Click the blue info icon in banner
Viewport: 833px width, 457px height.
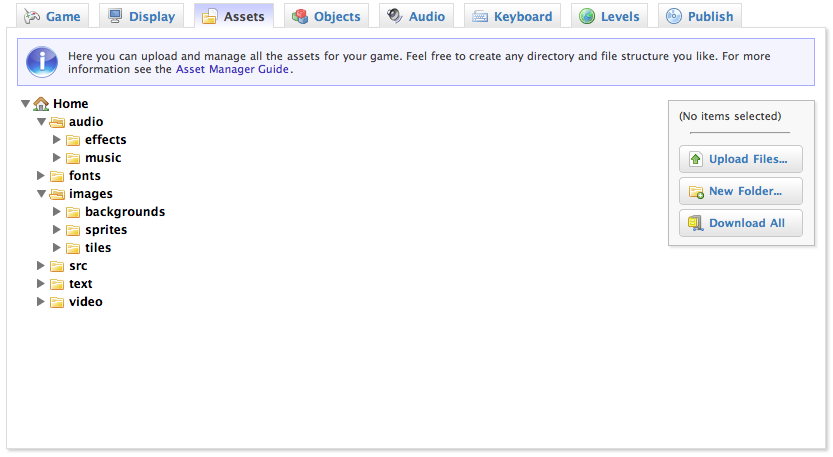[x=41, y=62]
